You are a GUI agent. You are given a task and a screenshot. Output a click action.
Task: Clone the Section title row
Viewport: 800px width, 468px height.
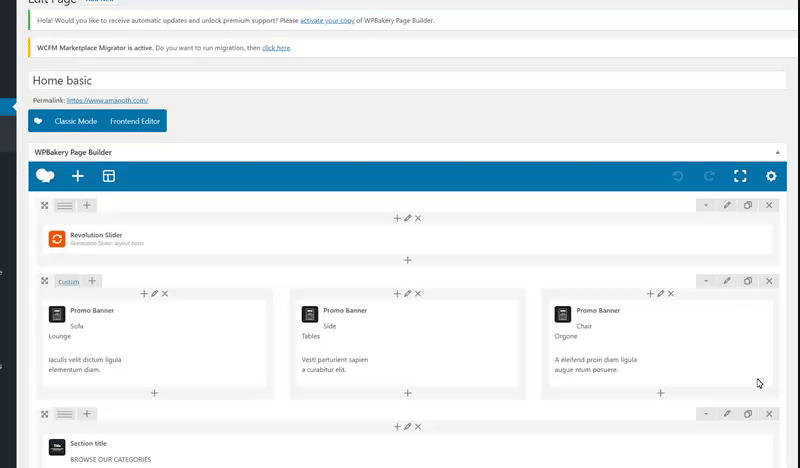point(748,414)
